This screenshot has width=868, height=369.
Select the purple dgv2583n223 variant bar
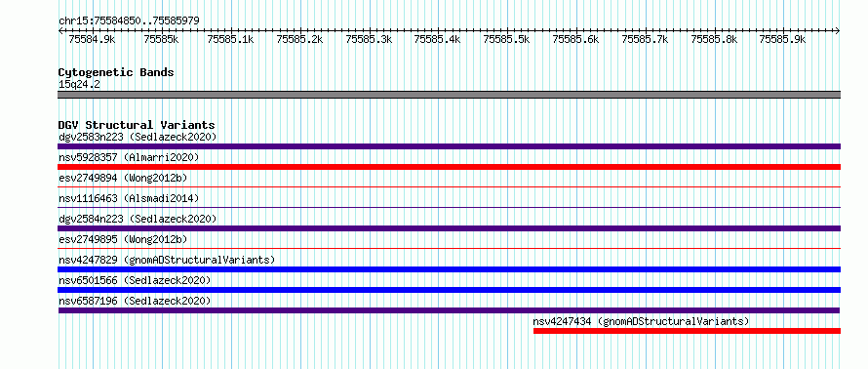point(449,146)
